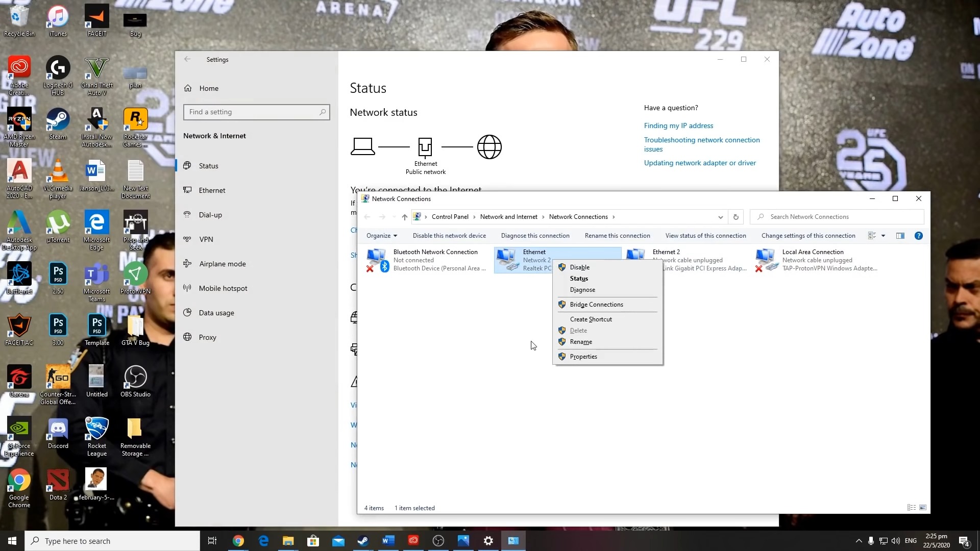980x551 pixels.
Task: Open the blue Help icon
Action: (x=918, y=236)
